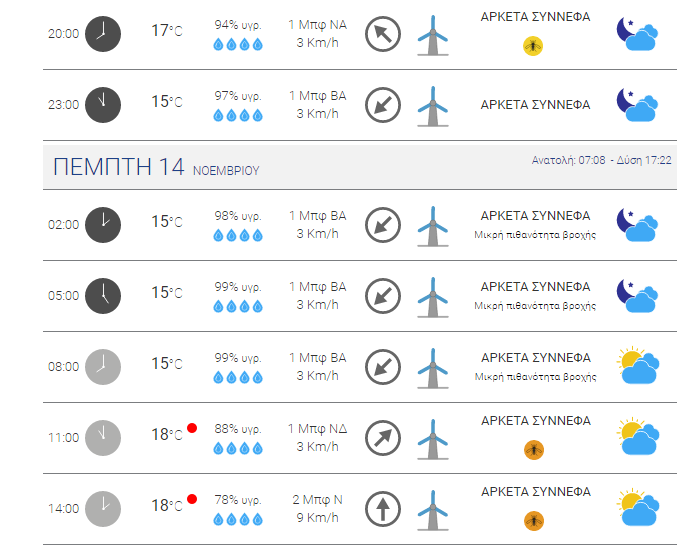Click the red dot beside 18°C at 11:00
The width and height of the screenshot is (699, 552).
pyautogui.click(x=192, y=428)
